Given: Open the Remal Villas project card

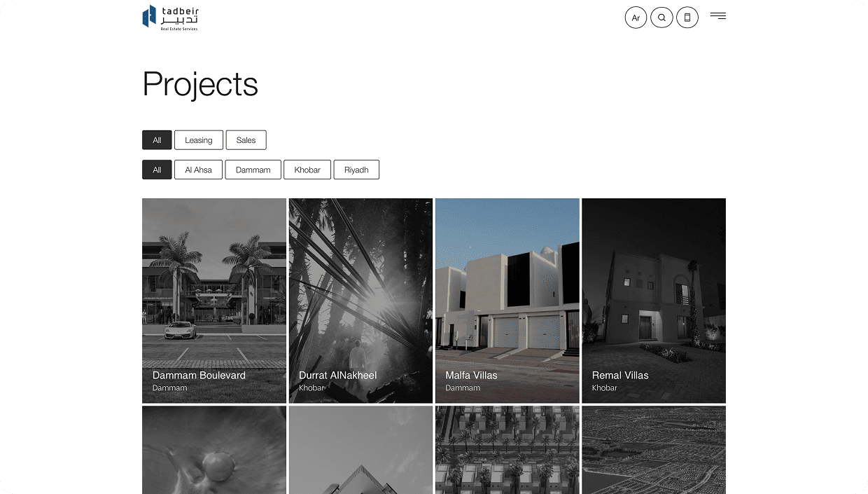Looking at the screenshot, I should [x=654, y=301].
